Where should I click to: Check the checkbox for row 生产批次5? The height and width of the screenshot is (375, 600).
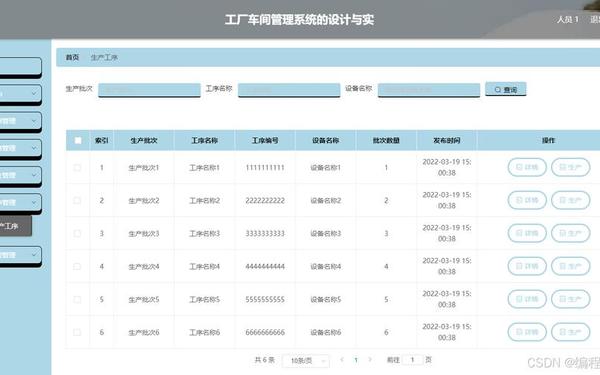77,299
